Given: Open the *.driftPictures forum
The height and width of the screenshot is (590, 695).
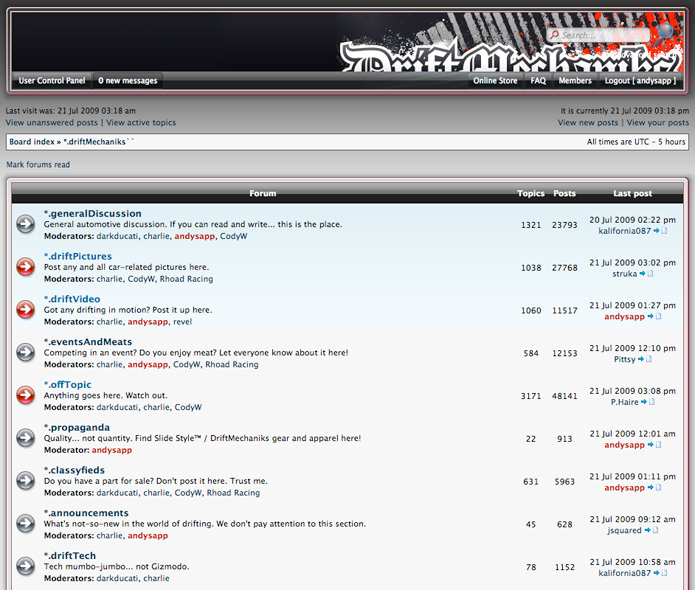Looking at the screenshot, I should (78, 256).
